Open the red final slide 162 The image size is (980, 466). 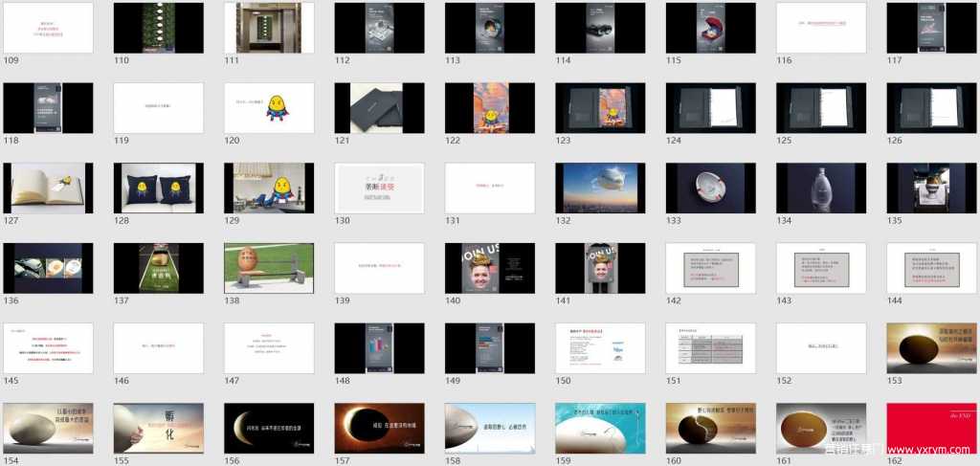[x=931, y=428]
